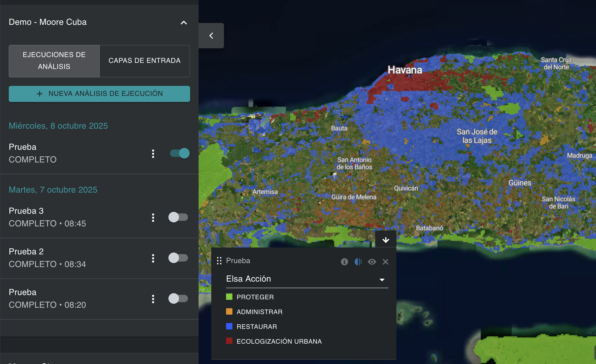This screenshot has width=596, height=364.
Task: Enable the Prueba 2 toggle switch
Action: [178, 258]
